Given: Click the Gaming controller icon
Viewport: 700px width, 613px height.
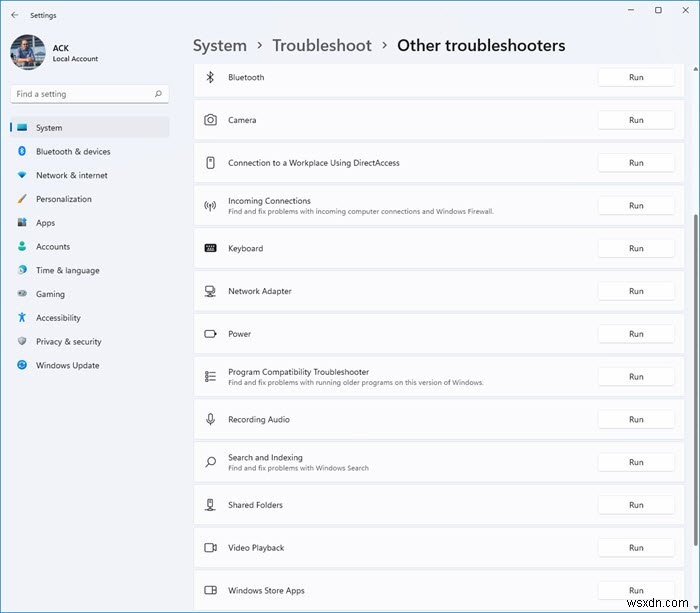Looking at the screenshot, I should [22, 293].
